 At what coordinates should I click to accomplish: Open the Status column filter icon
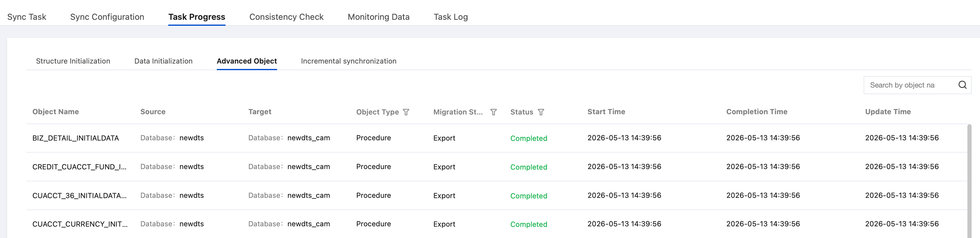pos(541,112)
